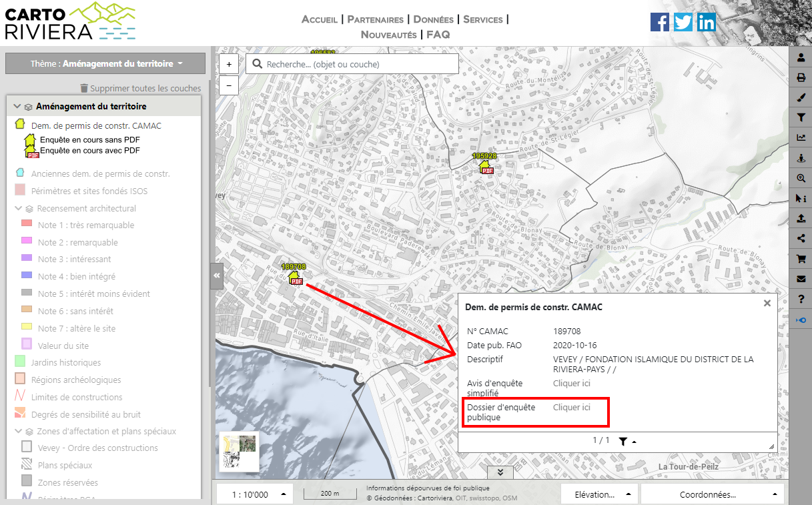This screenshot has width=812, height=505.
Task: Toggle Jardins historiques layer visibility
Action: point(20,362)
